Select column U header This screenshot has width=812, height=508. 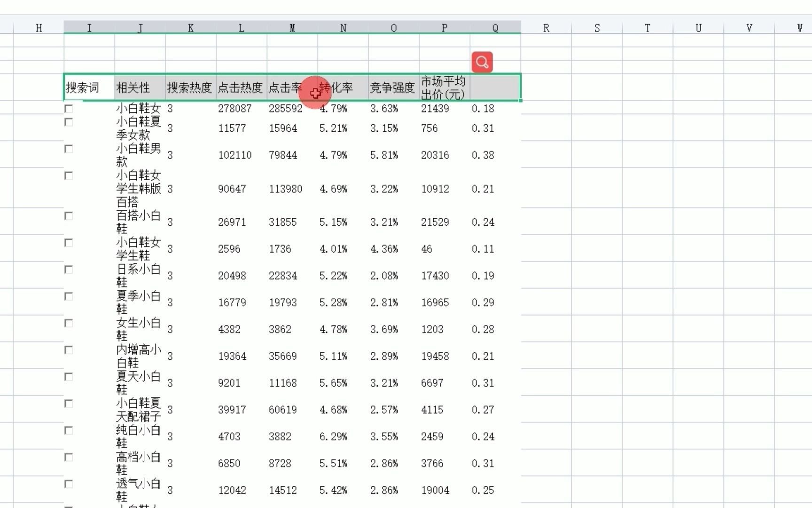(x=698, y=28)
